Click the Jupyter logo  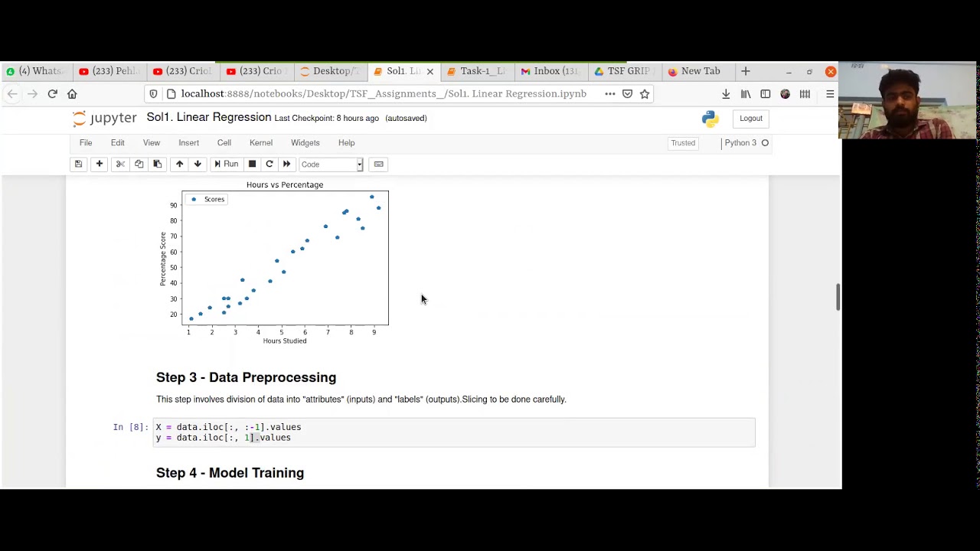104,119
